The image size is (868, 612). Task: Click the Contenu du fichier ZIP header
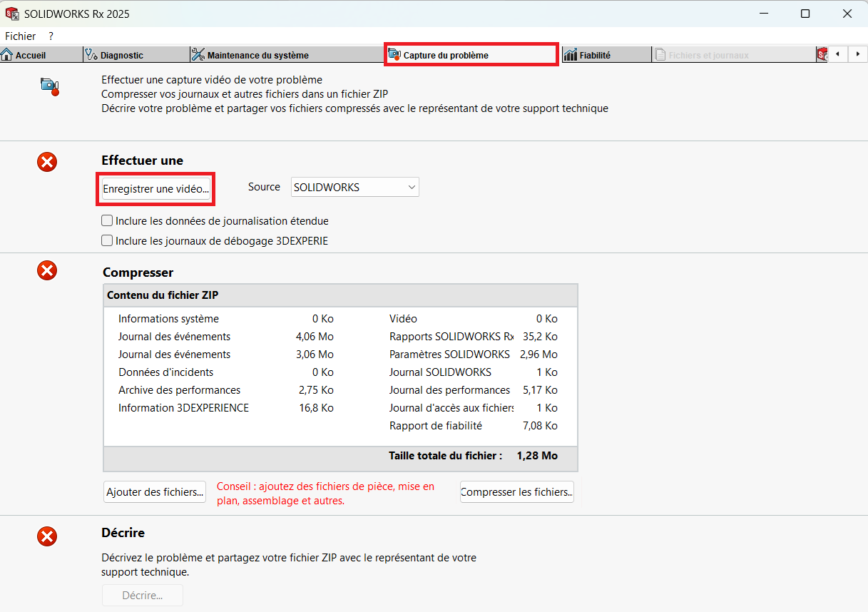point(340,295)
